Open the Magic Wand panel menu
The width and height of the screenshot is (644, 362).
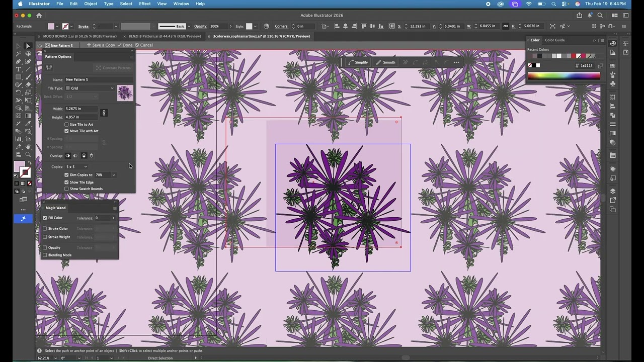click(115, 208)
